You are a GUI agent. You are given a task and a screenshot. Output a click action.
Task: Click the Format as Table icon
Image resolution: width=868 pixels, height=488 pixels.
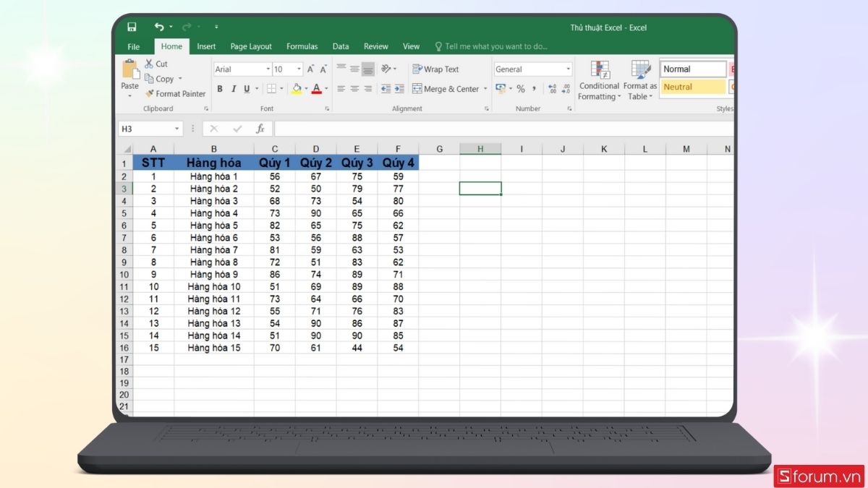(640, 81)
